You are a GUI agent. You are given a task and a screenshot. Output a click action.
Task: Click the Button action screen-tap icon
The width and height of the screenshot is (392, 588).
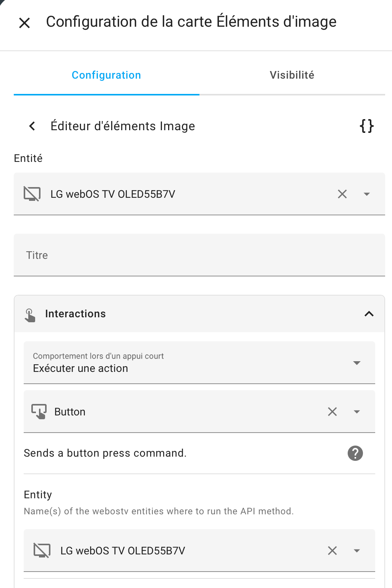tap(39, 412)
